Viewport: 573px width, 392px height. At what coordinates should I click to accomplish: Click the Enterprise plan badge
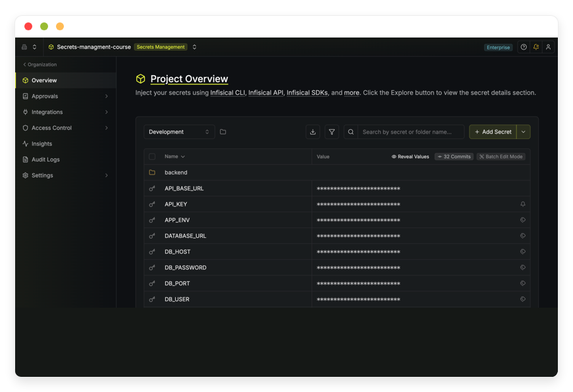tap(498, 47)
